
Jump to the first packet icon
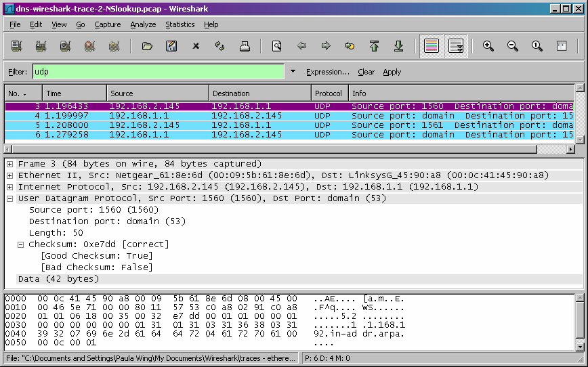point(374,46)
